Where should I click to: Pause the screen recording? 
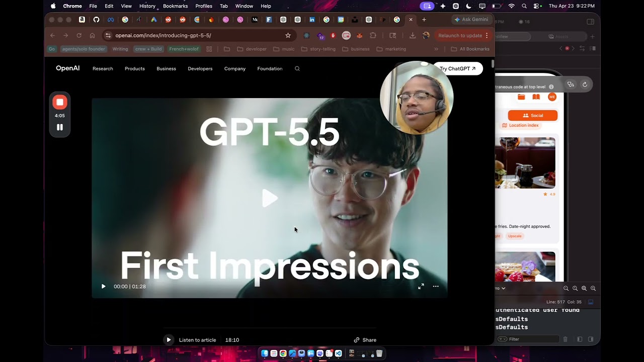click(60, 127)
